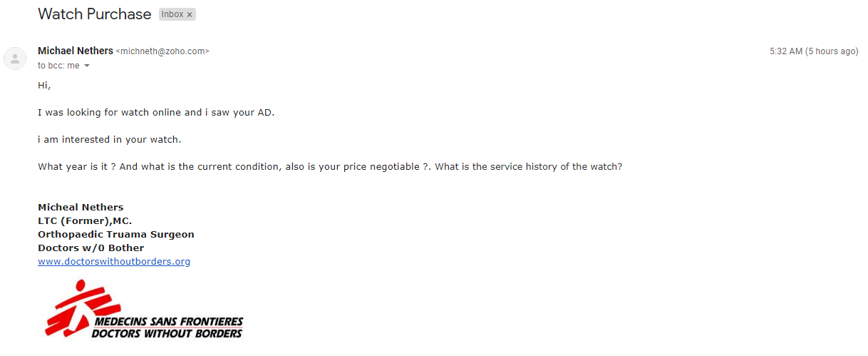Click the question about service history
Image resolution: width=868 pixels, height=356 pixels.
click(x=528, y=167)
